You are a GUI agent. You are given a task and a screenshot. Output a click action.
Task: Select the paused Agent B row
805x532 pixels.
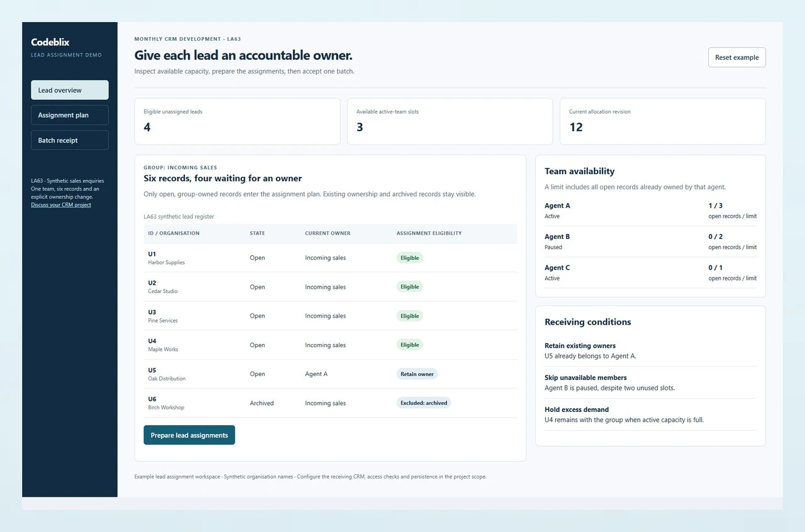(650, 241)
